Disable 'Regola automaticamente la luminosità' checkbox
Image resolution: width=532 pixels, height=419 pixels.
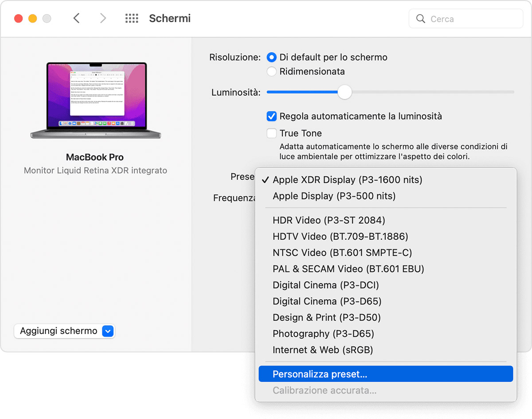coord(271,116)
